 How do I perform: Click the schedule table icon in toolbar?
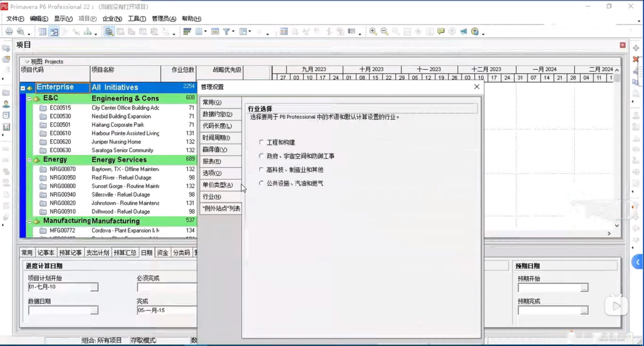click(284, 32)
